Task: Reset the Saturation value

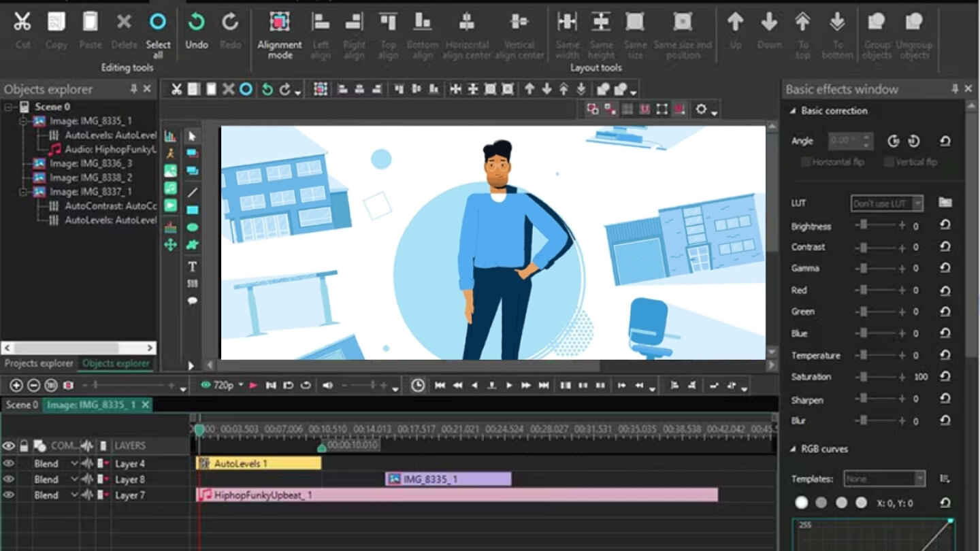Action: click(x=945, y=376)
